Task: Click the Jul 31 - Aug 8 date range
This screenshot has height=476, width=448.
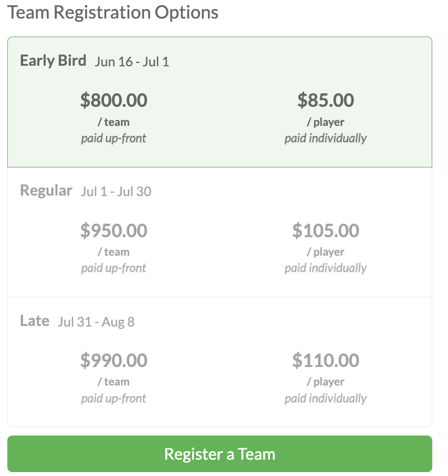Action: [96, 322]
